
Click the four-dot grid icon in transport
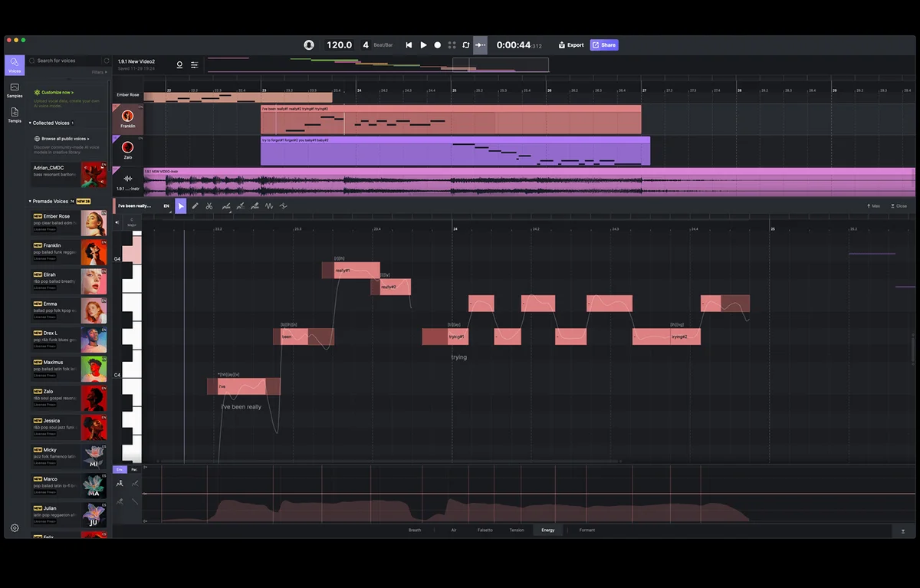pyautogui.click(x=452, y=45)
